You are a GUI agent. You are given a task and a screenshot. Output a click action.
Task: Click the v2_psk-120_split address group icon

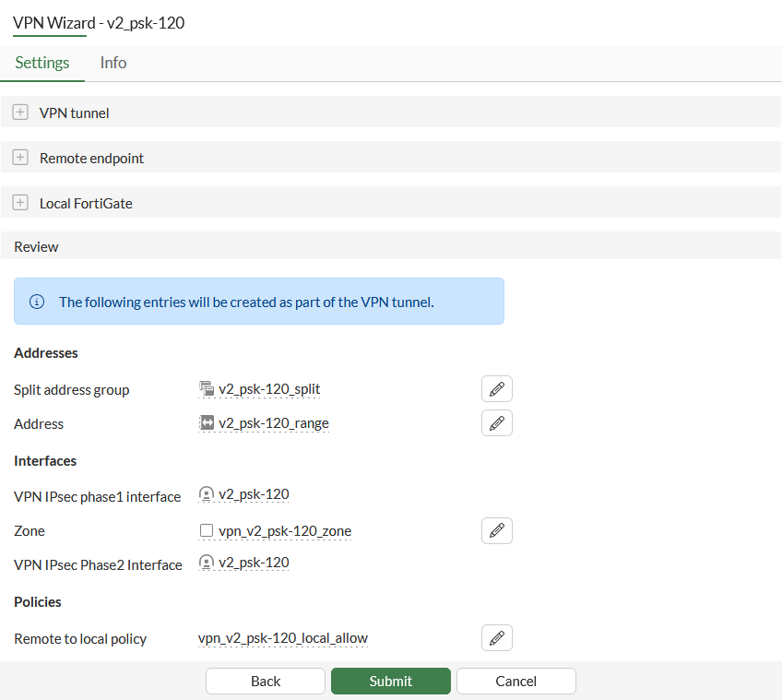coord(207,389)
